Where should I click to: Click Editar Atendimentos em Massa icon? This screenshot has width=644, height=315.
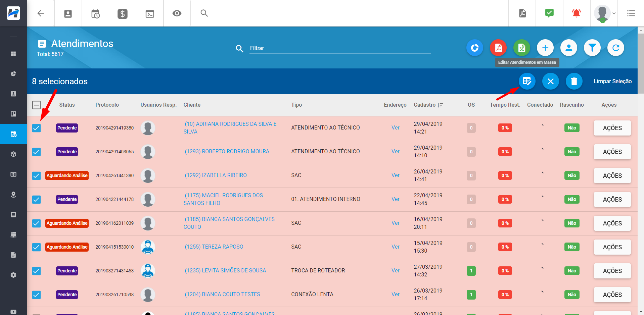click(x=527, y=81)
